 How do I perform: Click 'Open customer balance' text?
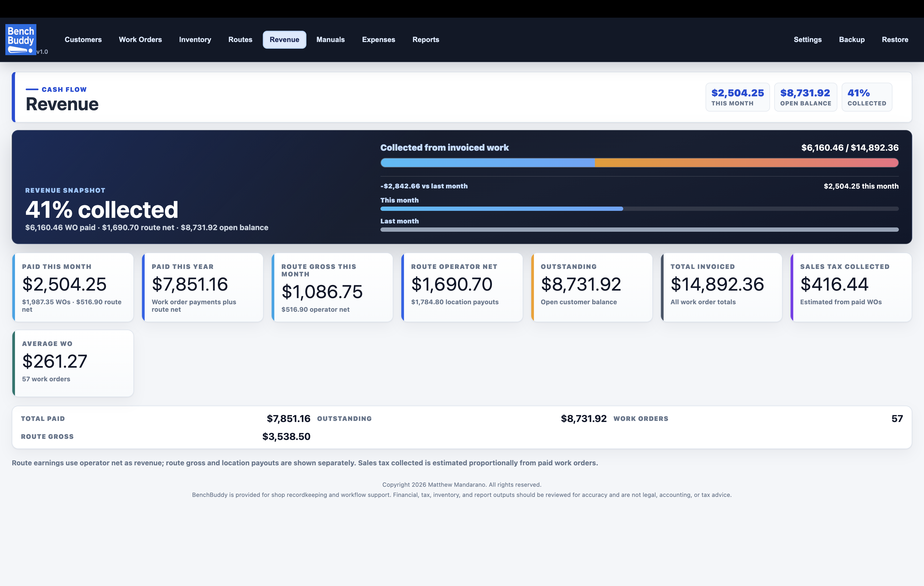click(x=579, y=302)
